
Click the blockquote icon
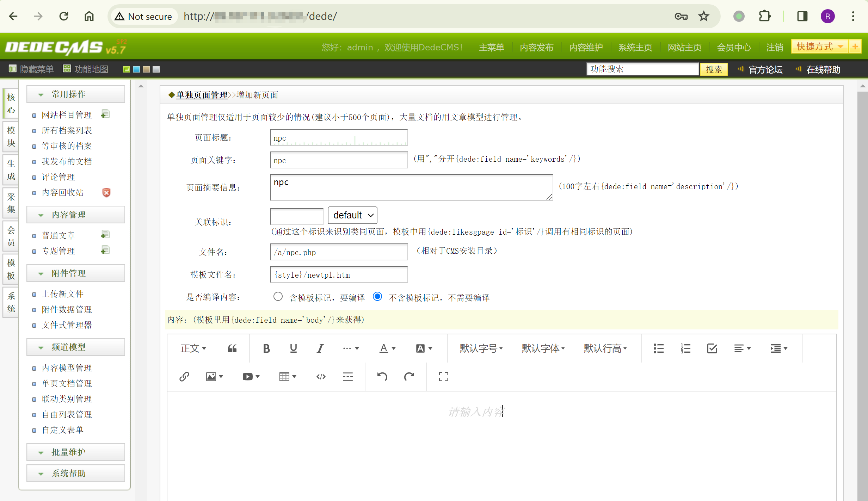coord(232,348)
